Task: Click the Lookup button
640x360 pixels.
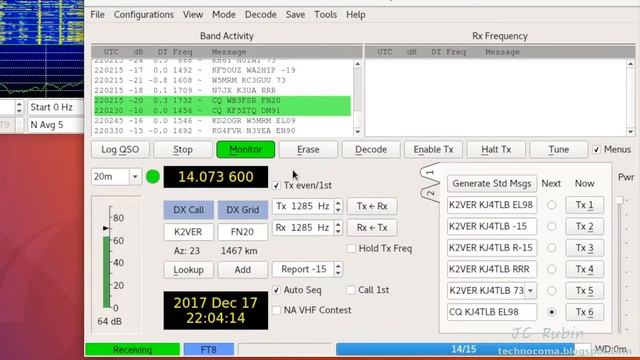Action: coord(188,270)
